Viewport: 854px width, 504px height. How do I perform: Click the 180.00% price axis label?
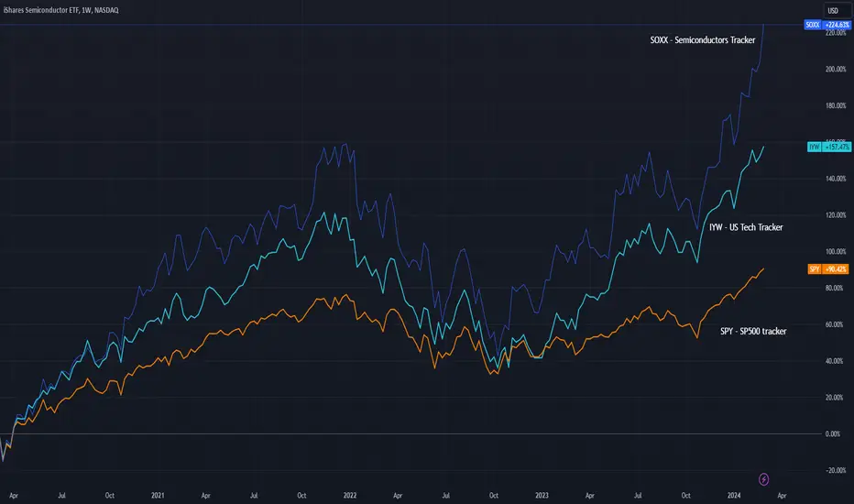836,105
